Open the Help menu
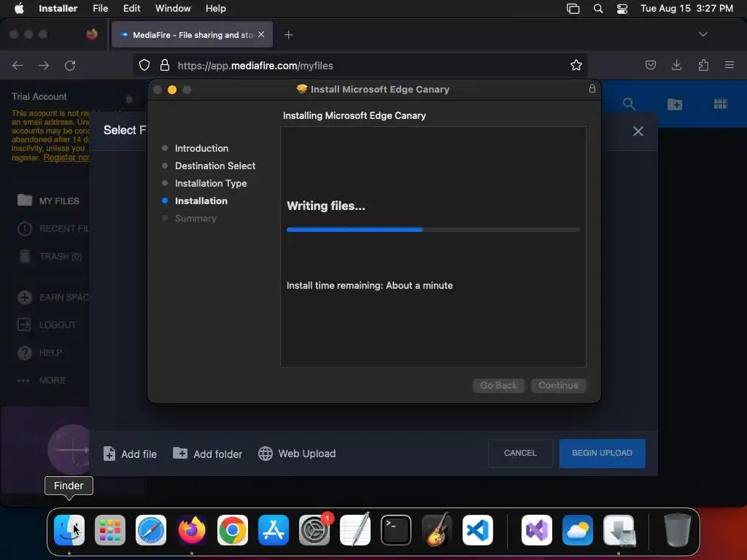This screenshot has width=747, height=560. [216, 9]
